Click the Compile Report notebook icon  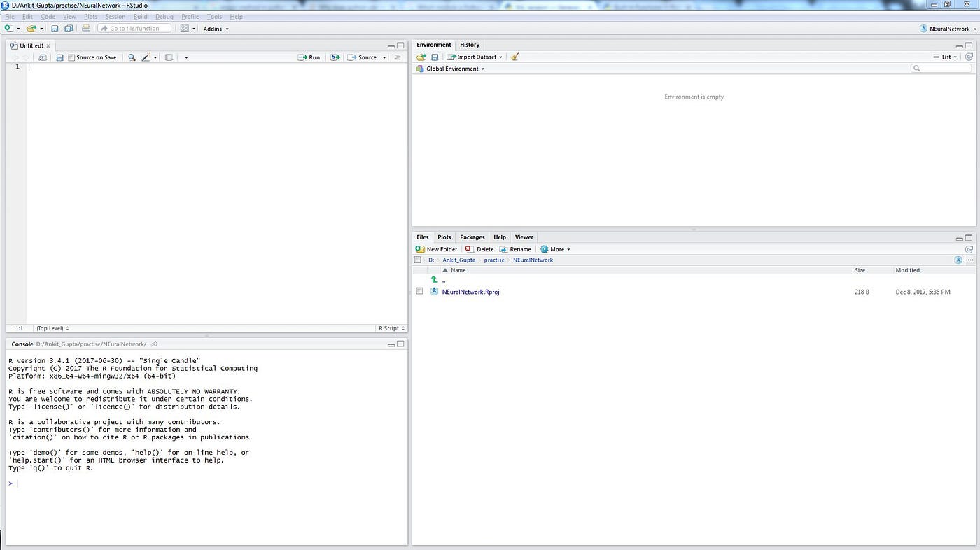pos(169,57)
